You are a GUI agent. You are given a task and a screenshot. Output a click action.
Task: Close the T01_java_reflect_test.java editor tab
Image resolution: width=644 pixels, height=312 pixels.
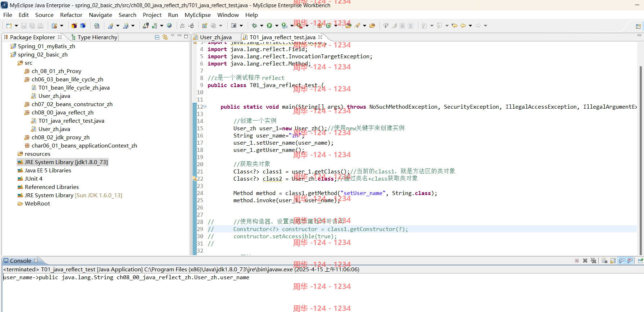[x=320, y=37]
